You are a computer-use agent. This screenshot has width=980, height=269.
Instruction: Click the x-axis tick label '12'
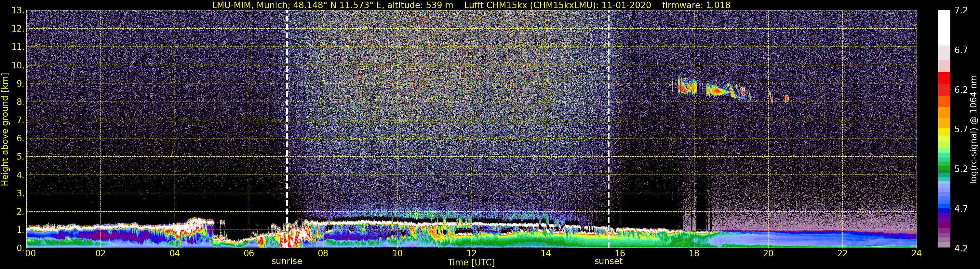[471, 253]
